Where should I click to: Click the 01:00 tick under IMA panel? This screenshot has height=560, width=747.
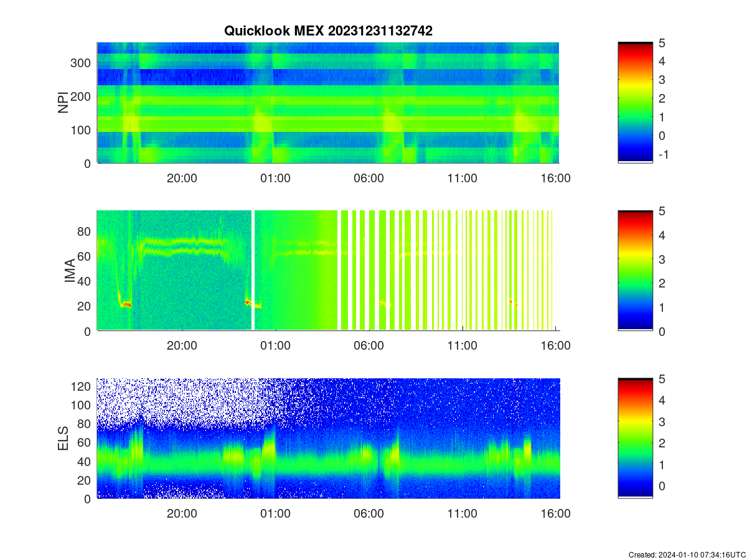(x=275, y=346)
